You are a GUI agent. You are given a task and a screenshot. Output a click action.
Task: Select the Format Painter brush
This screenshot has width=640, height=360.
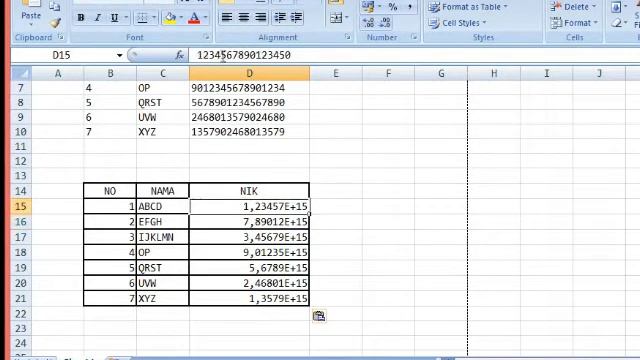(55, 23)
